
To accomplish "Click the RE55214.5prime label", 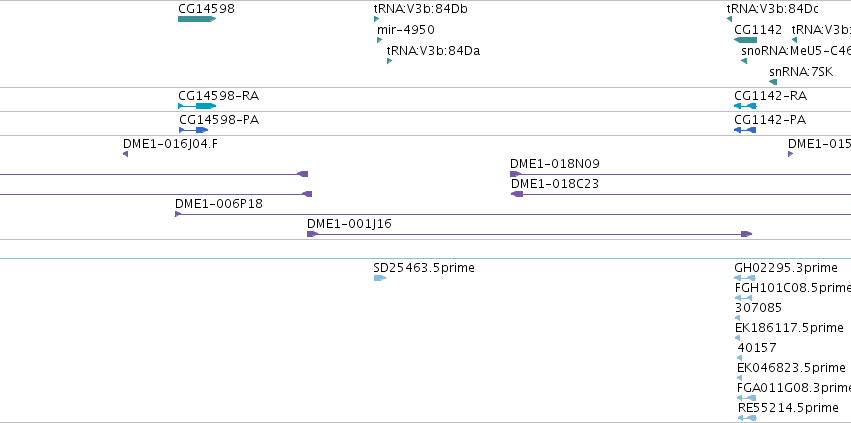I will tap(788, 408).
